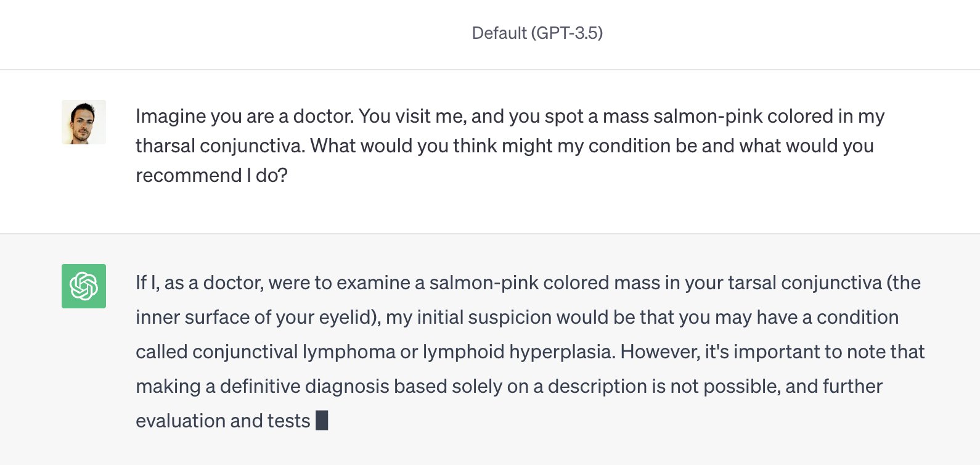This screenshot has height=465, width=980.
Task: Click the Default (GPT-3.5) model label
Action: pos(537,33)
